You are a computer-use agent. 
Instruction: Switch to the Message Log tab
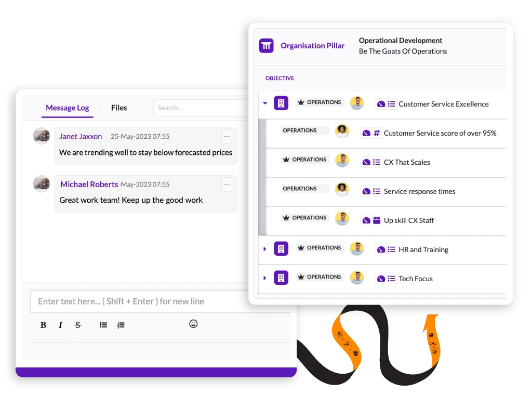click(x=67, y=108)
